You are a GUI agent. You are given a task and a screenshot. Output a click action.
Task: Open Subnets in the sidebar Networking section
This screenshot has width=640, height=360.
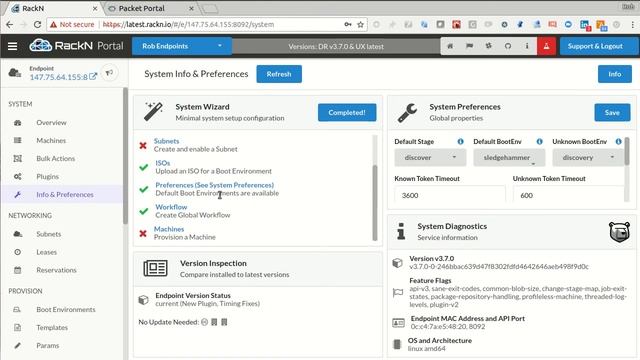tap(48, 234)
